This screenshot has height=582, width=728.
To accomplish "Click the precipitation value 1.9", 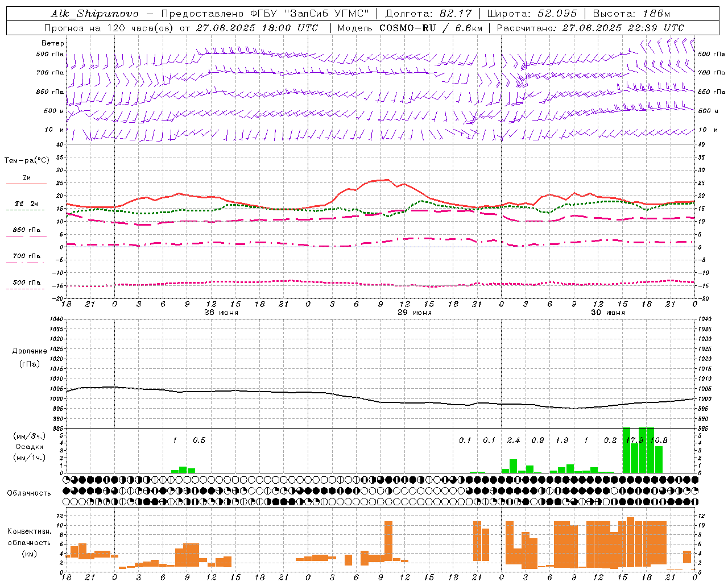I will coord(562,440).
